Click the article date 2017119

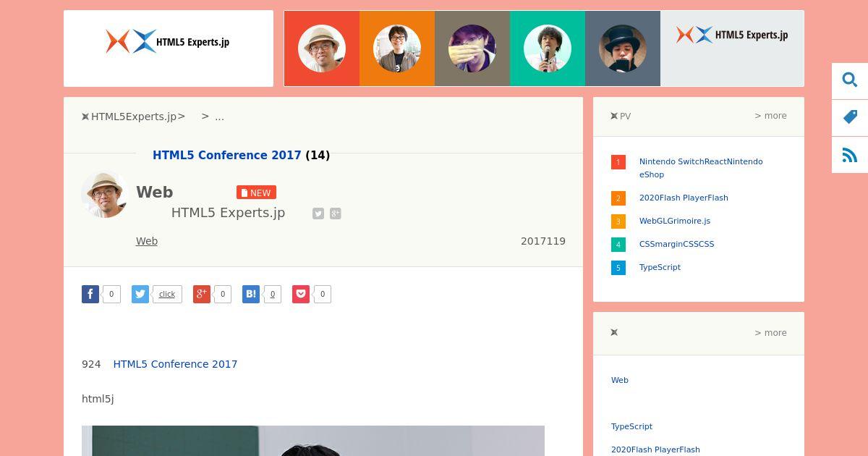coord(543,241)
